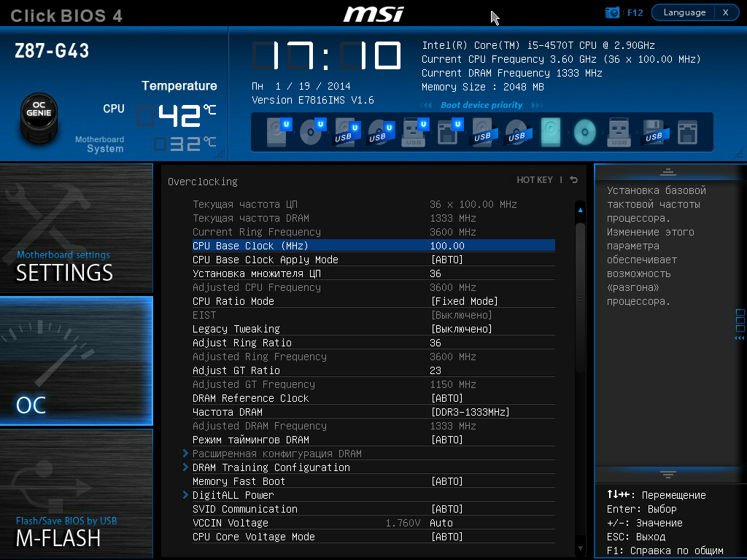Open SVID Communication [АВТО] option
The image size is (747, 560).
point(373,508)
